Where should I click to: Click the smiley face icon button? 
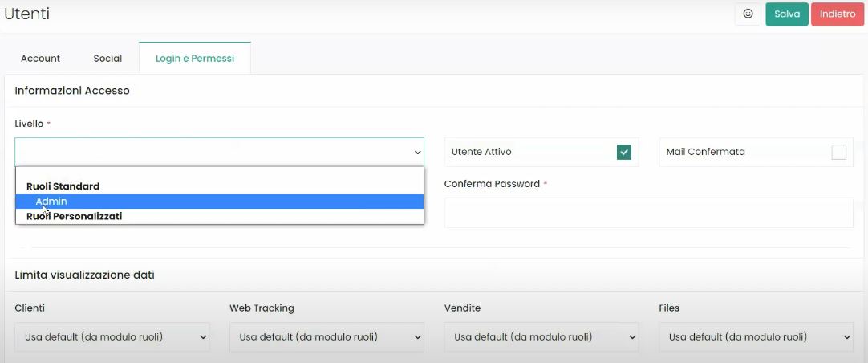pos(748,14)
